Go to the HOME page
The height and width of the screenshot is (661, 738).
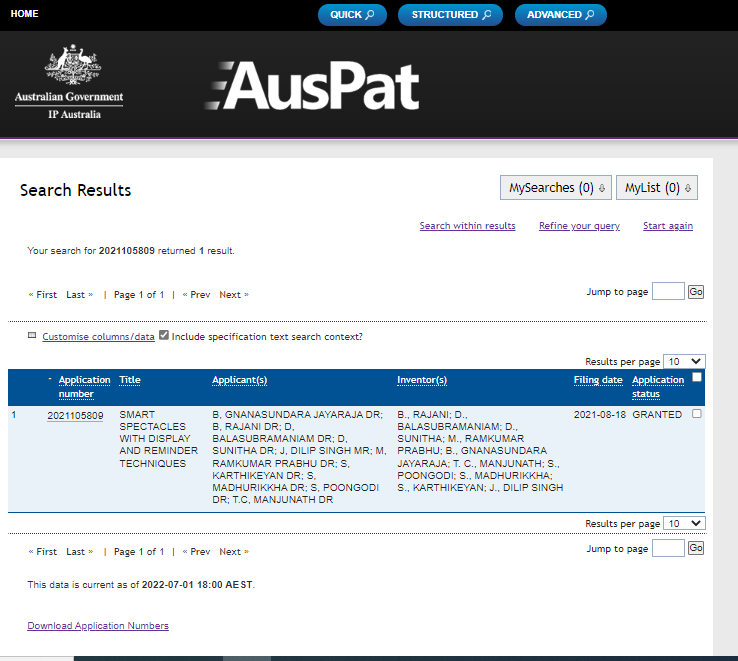coord(24,14)
